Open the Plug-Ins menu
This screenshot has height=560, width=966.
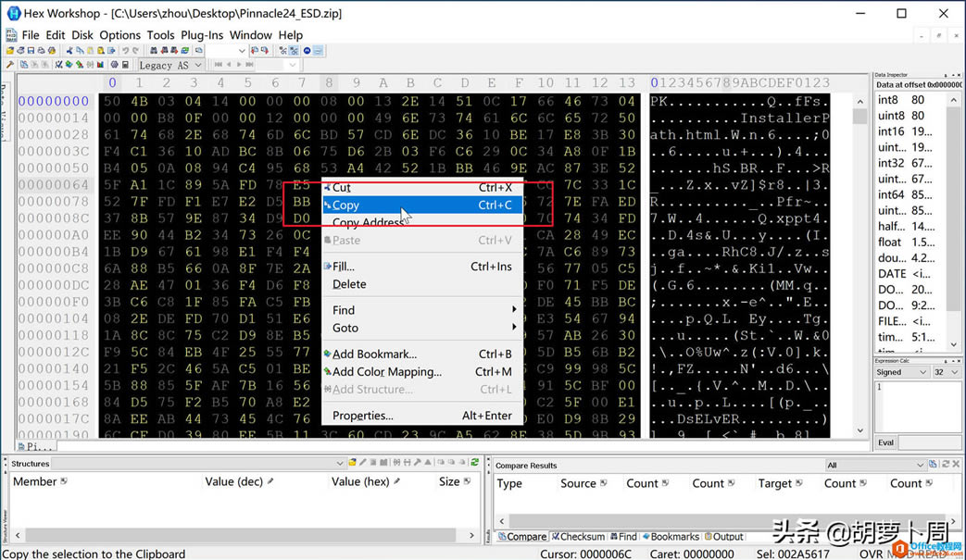pos(202,35)
